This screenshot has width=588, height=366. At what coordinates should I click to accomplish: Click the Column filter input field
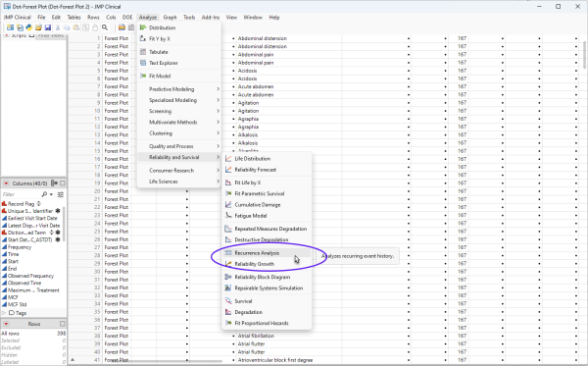(21, 194)
